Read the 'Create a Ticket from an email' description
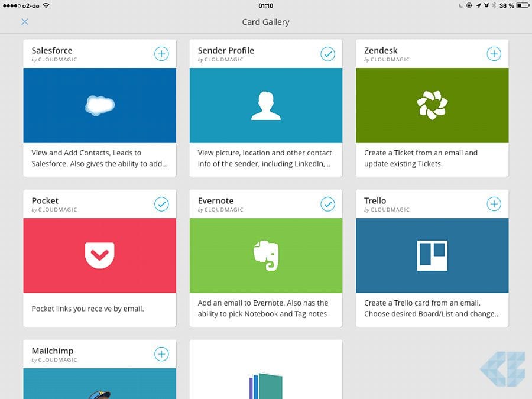This screenshot has width=532, height=399. [x=421, y=158]
